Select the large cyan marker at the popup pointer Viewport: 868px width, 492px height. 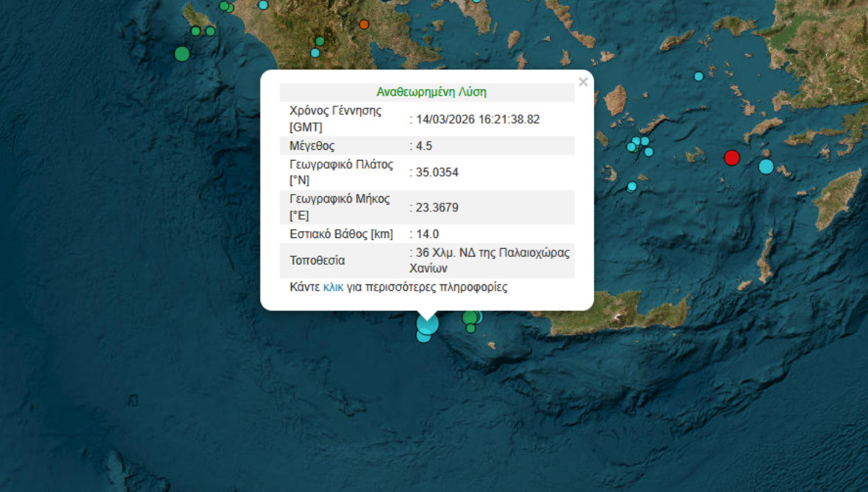click(x=427, y=323)
